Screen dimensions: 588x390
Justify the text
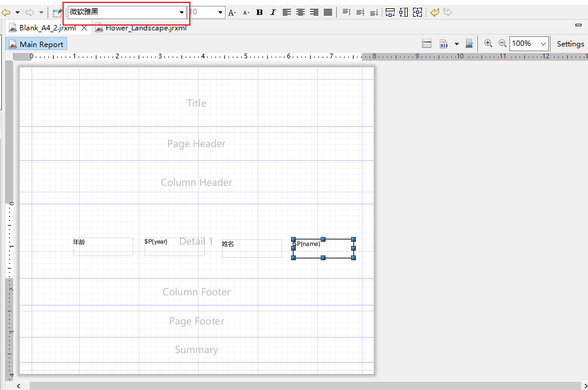[x=328, y=13]
